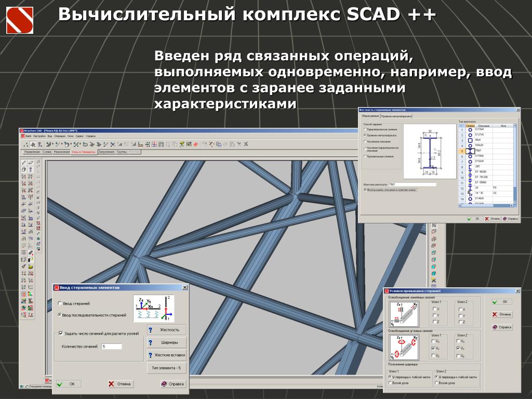Click 'Отмена' in stiffness dialog
Image resolution: width=532 pixels, height=399 pixels.
(x=493, y=219)
